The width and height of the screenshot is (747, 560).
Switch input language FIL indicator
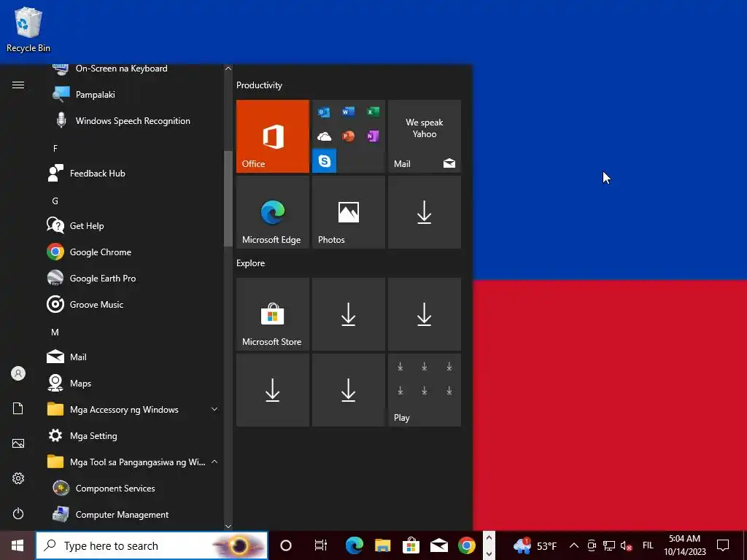click(648, 545)
